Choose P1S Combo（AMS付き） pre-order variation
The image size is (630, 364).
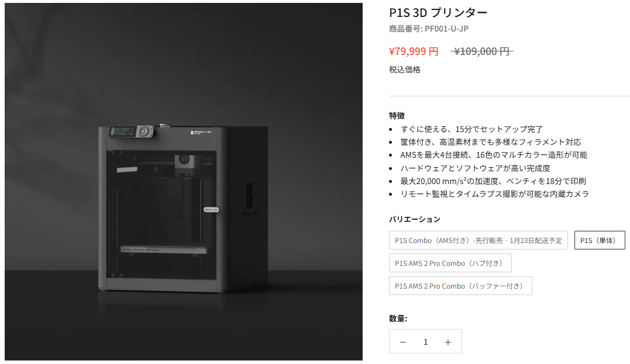pos(478,240)
